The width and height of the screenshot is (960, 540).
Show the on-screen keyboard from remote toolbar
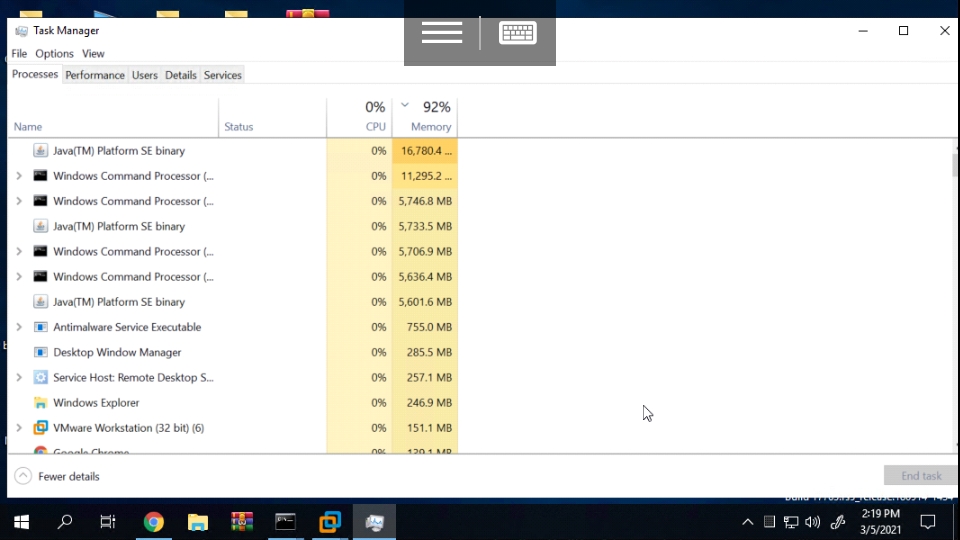pos(517,33)
